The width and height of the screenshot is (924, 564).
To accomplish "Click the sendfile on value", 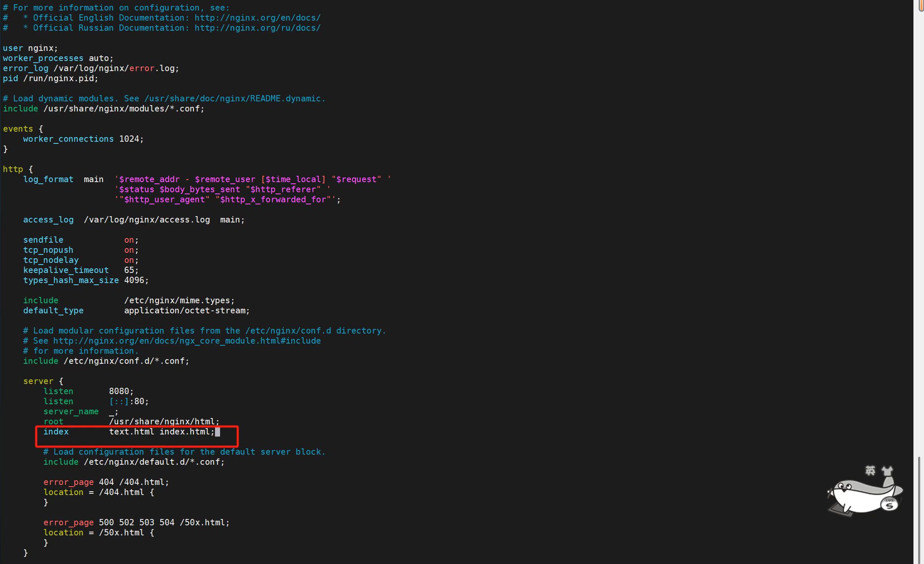I will coord(129,240).
